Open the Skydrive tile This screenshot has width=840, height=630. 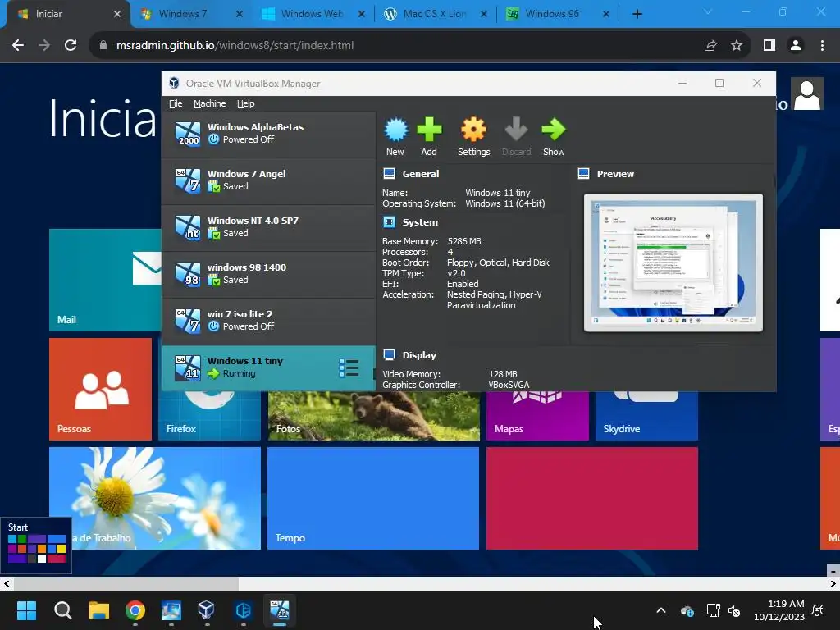646,416
